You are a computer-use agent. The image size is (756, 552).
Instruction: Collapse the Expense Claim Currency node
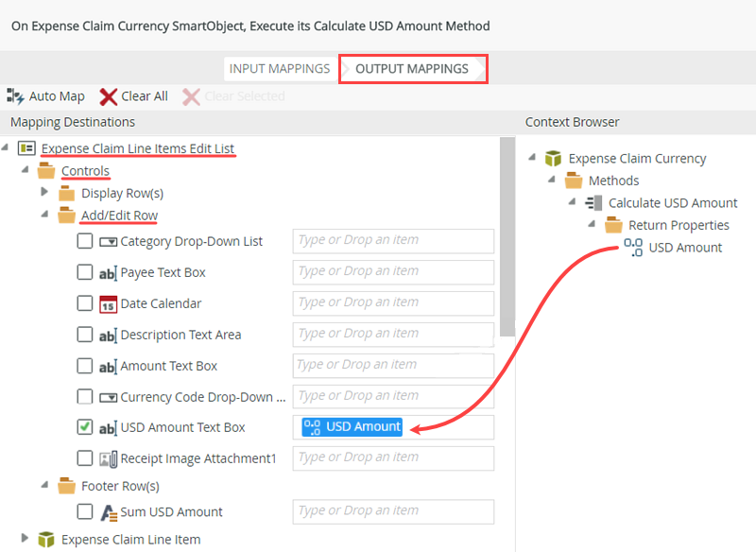[x=532, y=156]
